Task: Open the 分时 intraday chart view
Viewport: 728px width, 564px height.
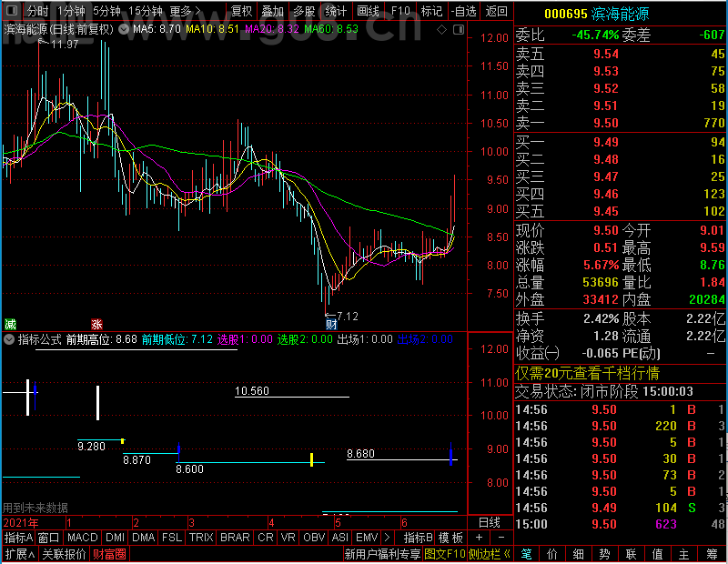Action: point(37,11)
